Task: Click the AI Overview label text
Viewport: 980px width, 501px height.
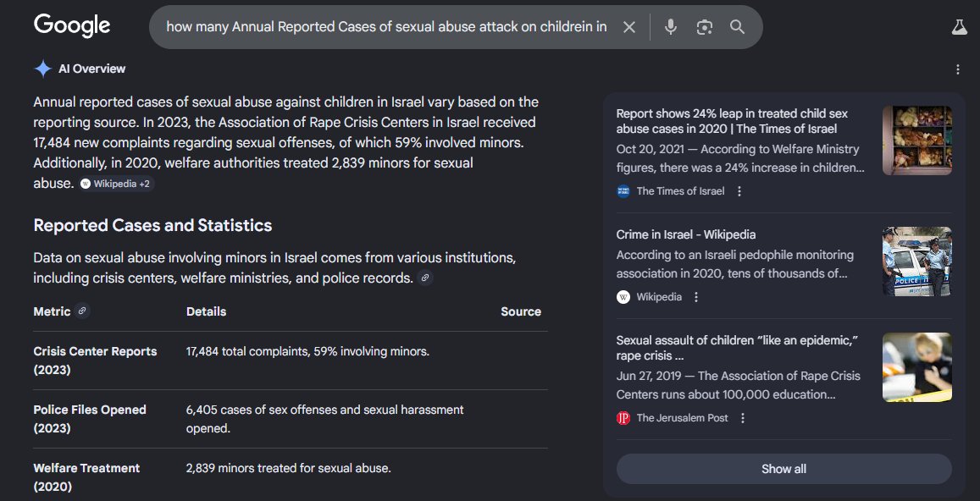Action: point(91,69)
